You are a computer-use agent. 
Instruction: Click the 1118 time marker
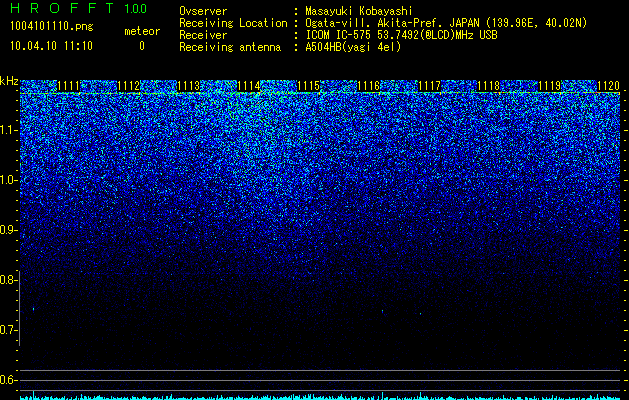[x=489, y=85]
